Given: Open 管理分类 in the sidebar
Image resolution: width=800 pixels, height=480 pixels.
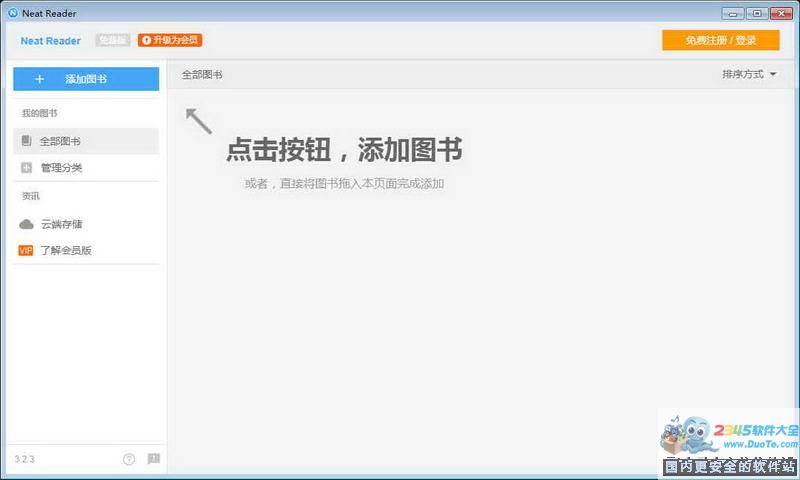Looking at the screenshot, I should 62,168.
